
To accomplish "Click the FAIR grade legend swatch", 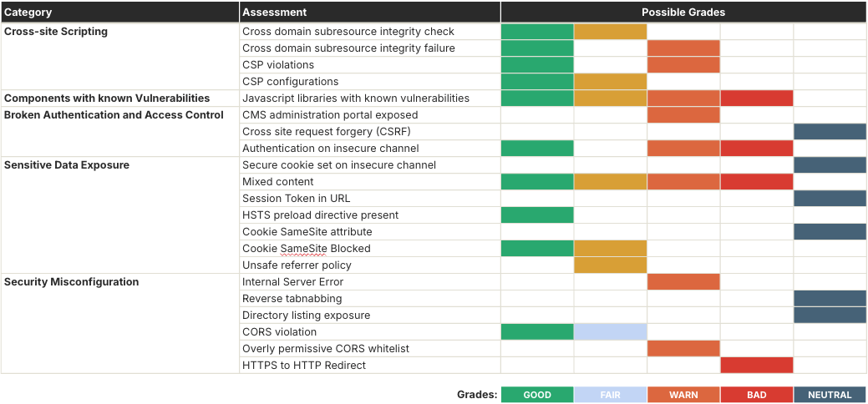I will pyautogui.click(x=610, y=395).
